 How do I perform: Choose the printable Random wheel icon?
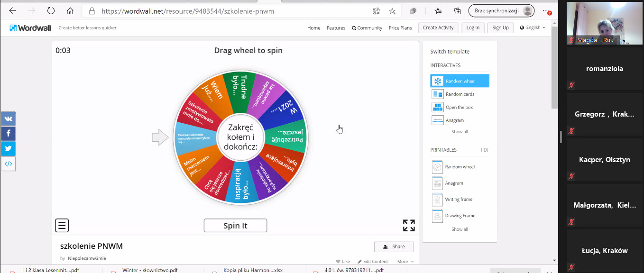[437, 167]
